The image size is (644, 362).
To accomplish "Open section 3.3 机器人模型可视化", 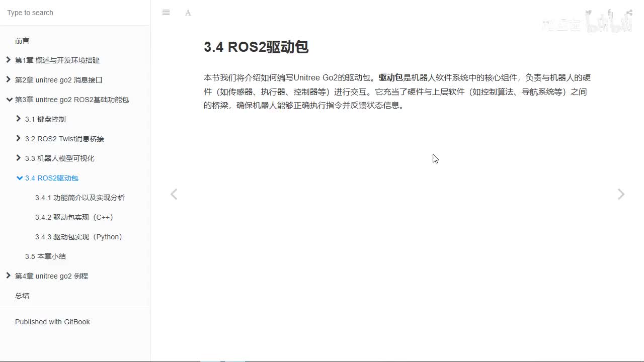I will (x=60, y=158).
